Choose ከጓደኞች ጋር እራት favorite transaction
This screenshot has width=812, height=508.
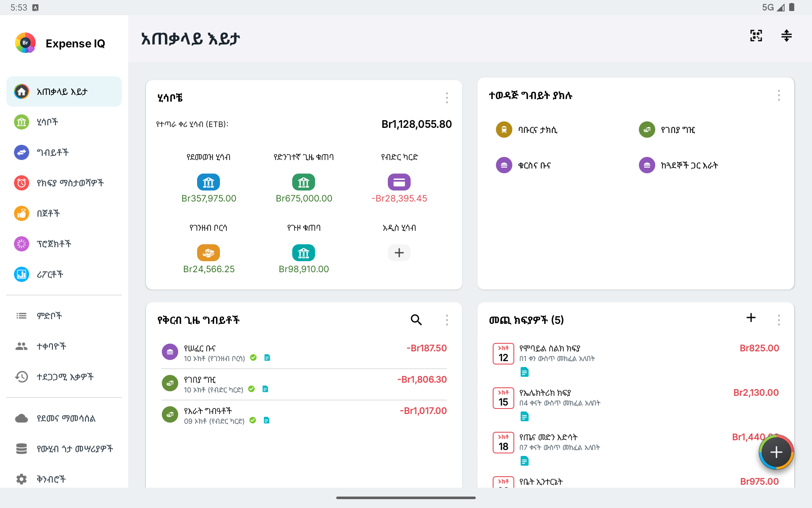(678, 165)
